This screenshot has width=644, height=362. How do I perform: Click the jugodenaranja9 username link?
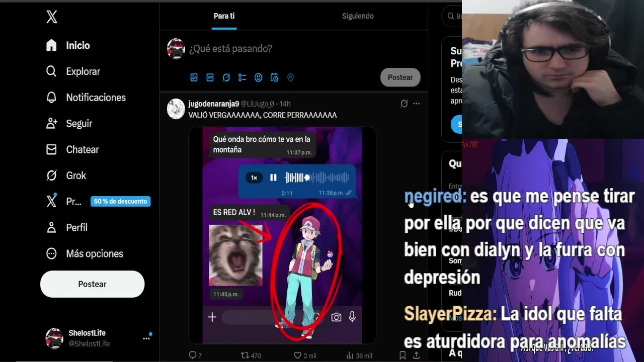coord(213,104)
